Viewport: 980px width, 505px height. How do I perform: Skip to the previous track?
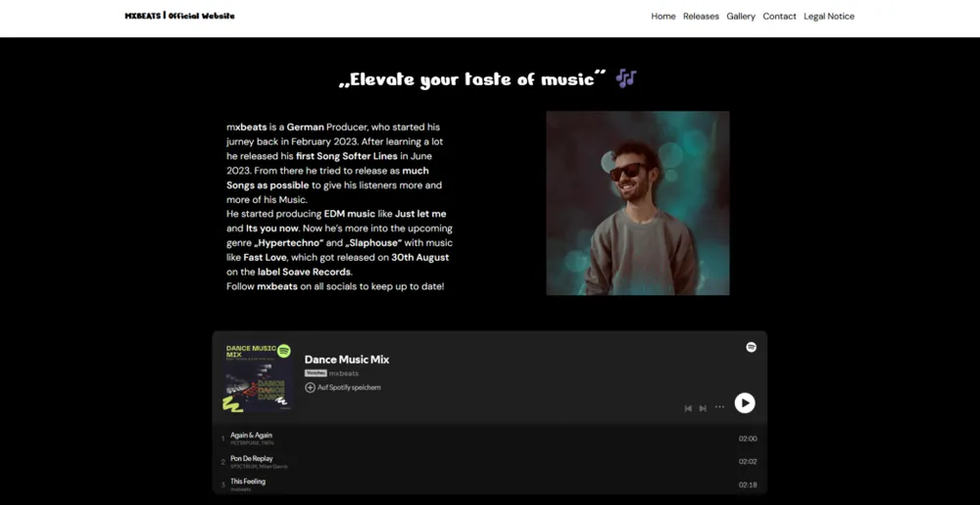coord(688,408)
